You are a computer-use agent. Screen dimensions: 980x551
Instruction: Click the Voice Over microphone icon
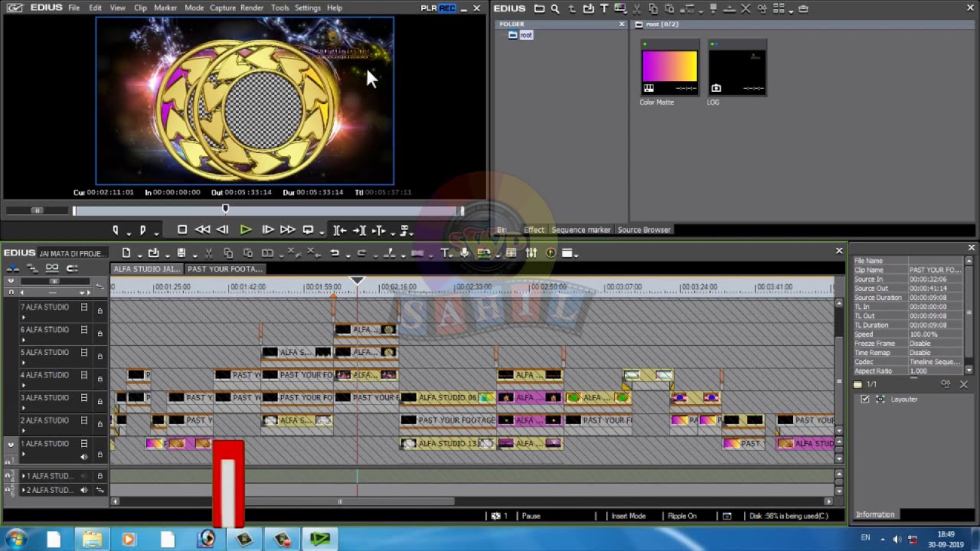(464, 253)
